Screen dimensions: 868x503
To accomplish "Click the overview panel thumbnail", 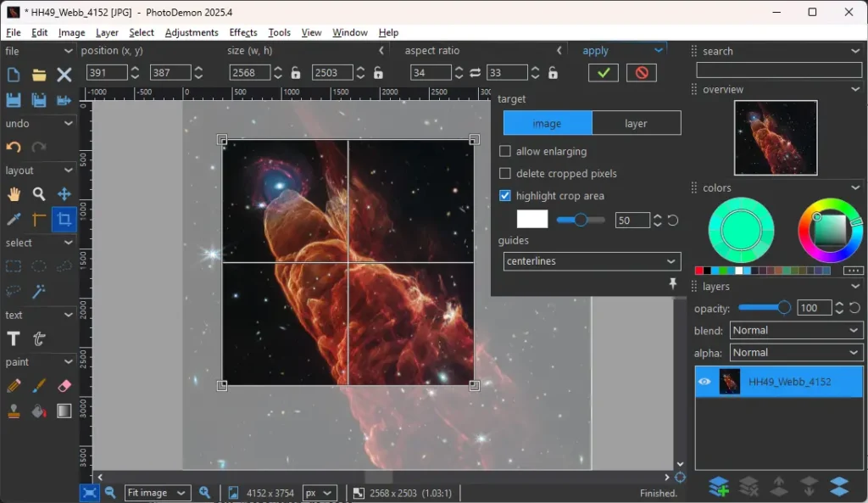I will [x=777, y=136].
